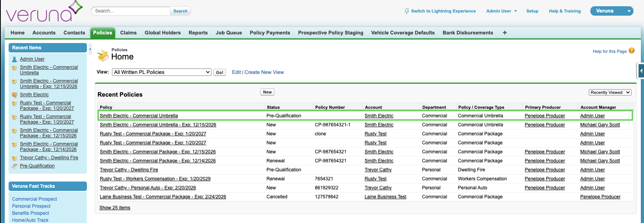This screenshot has height=223, width=644.
Task: Click the Search input field
Action: coord(131,11)
